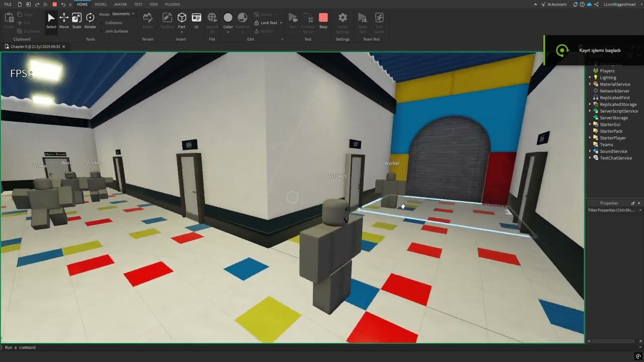Viewport: 644px width, 362px height.
Task: Click the Paste clipboard icon
Action: point(9,20)
